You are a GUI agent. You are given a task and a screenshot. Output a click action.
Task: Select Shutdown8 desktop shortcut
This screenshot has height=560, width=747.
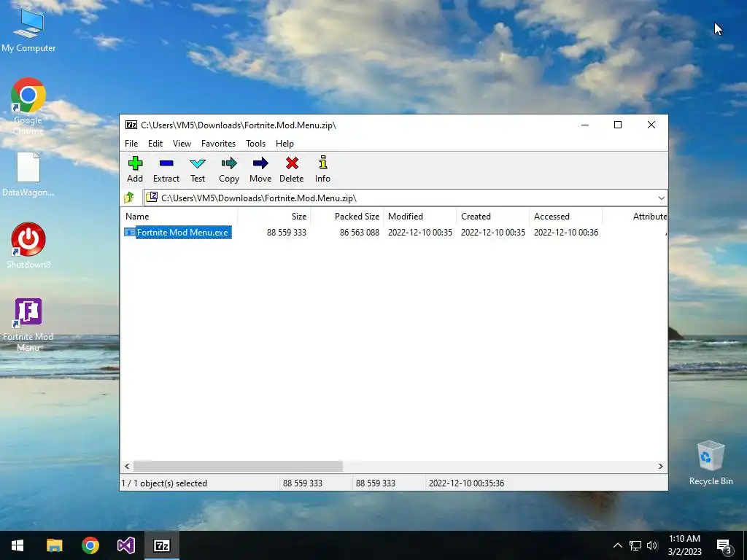pos(28,246)
